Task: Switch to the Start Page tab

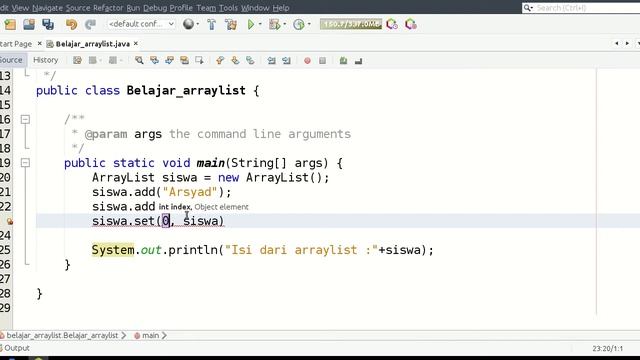Action: [x=16, y=44]
